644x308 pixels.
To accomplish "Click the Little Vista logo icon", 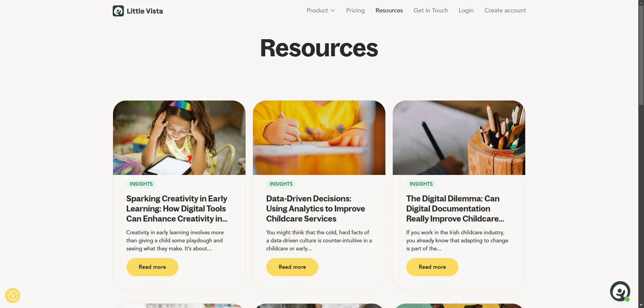I will [118, 11].
